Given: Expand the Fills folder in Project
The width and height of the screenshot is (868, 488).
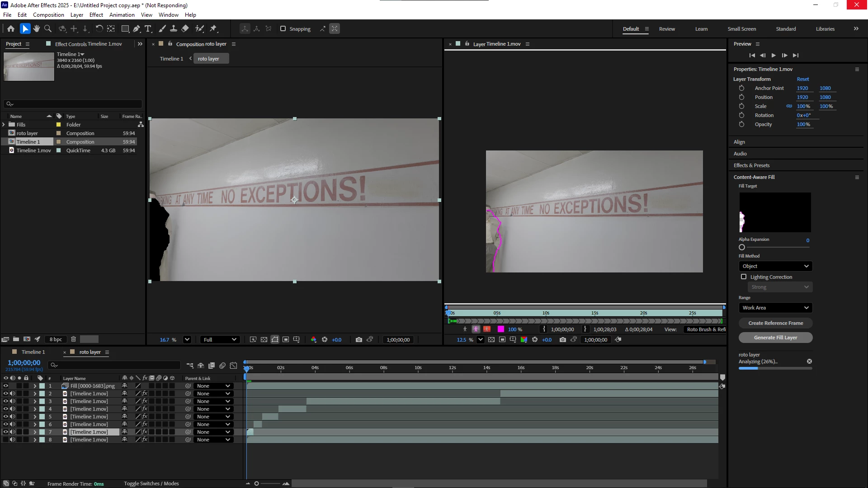Looking at the screenshot, I should pyautogui.click(x=4, y=125).
